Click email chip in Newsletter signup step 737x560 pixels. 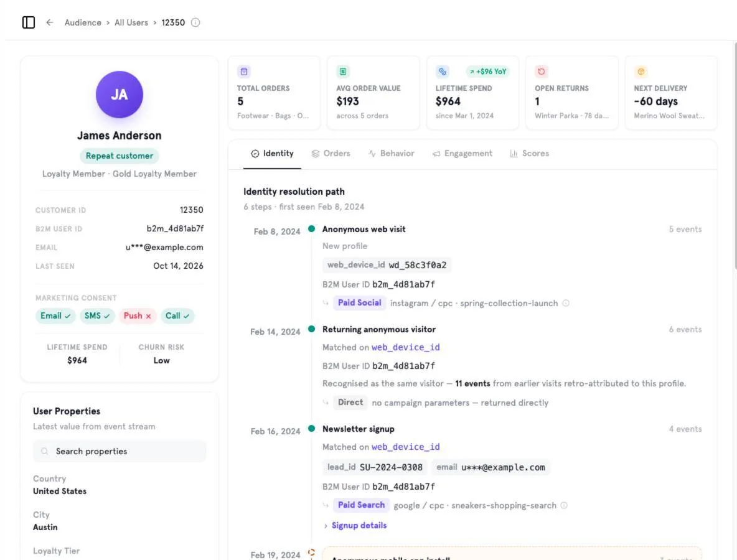(491, 467)
